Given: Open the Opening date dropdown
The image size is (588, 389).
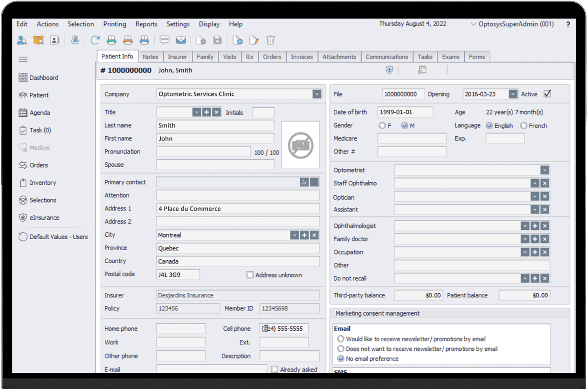Looking at the screenshot, I should click(x=513, y=94).
